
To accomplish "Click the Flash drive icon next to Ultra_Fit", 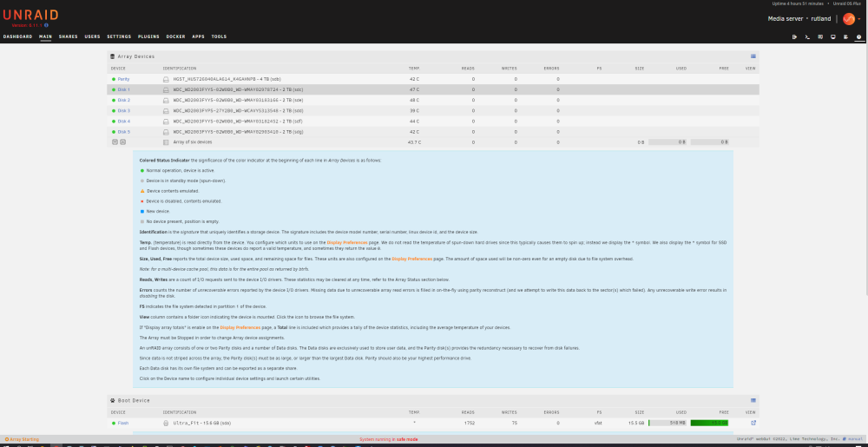I will [x=166, y=424].
